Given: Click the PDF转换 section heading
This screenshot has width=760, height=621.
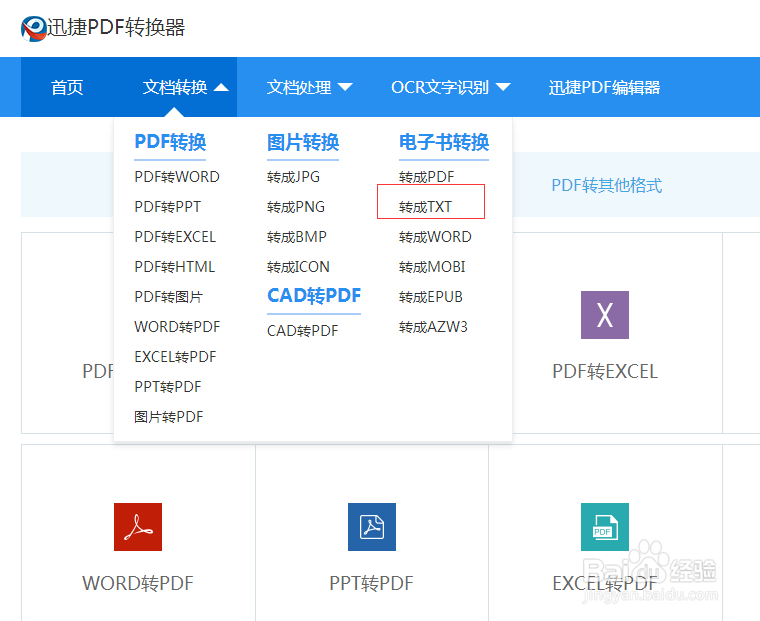Looking at the screenshot, I should tap(170, 142).
